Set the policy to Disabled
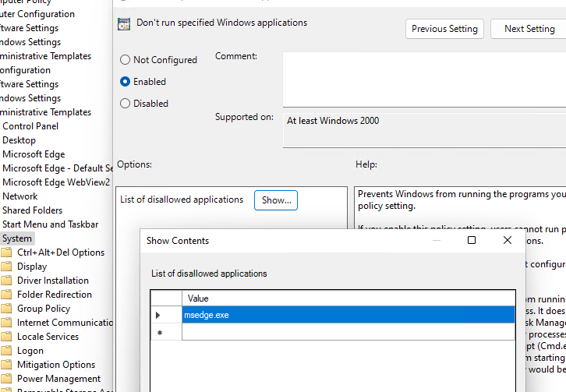566x392 pixels. [126, 104]
